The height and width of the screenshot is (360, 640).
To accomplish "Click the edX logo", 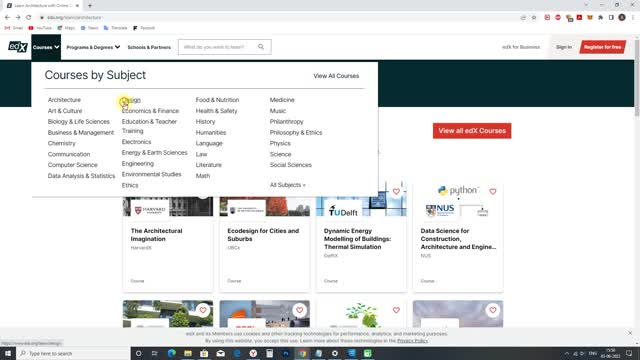I will click(x=18, y=47).
